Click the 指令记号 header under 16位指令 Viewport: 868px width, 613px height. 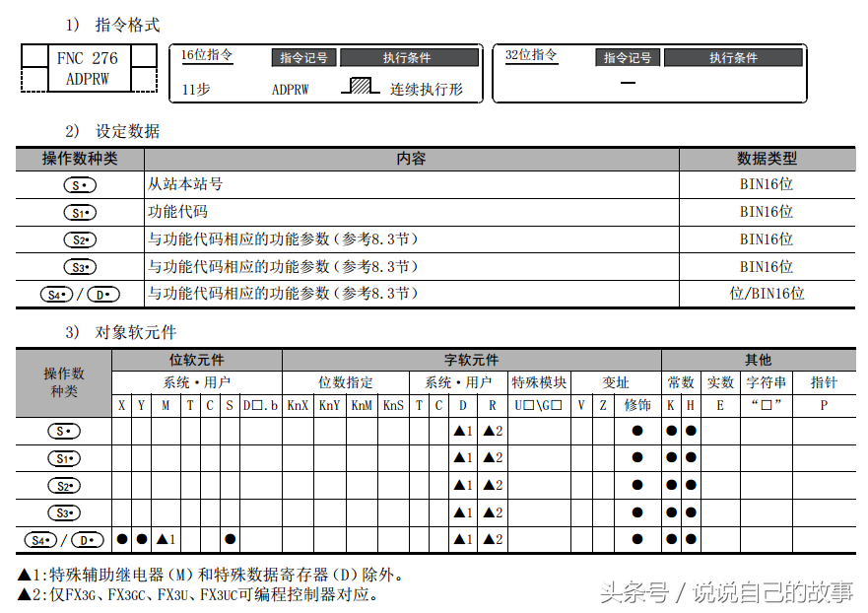pos(302,58)
